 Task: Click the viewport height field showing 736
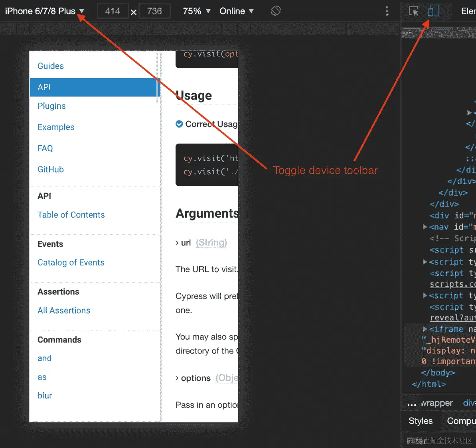(x=154, y=11)
